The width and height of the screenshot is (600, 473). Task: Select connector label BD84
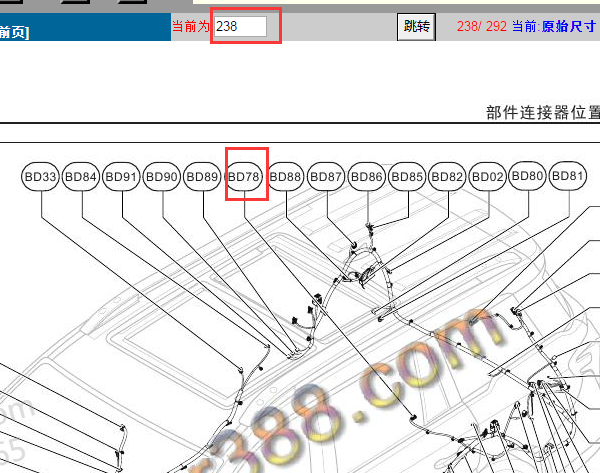[x=81, y=177]
